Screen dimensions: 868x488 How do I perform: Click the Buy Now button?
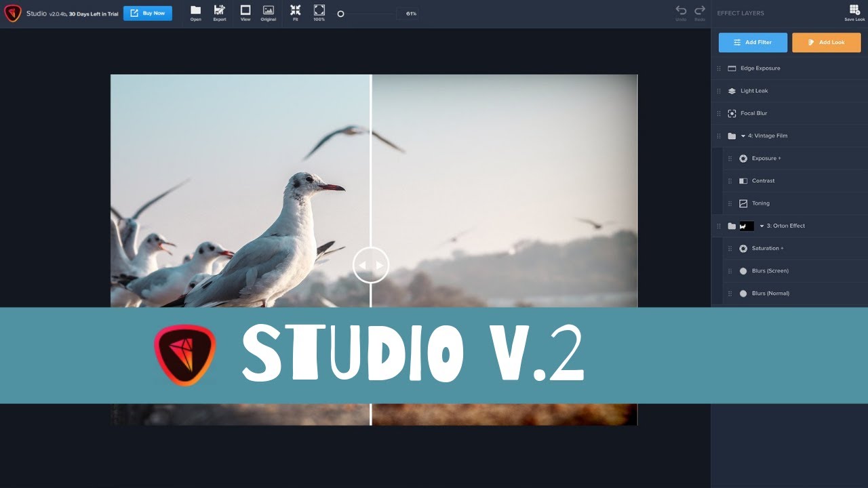point(148,13)
